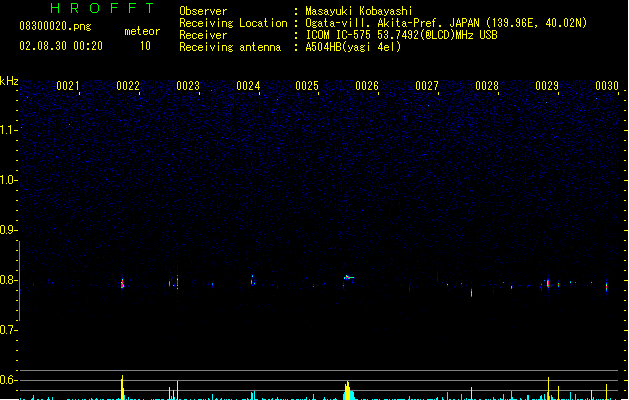Click the horizontal meteor echo near 0026
The image size is (629, 400).
coord(349,277)
